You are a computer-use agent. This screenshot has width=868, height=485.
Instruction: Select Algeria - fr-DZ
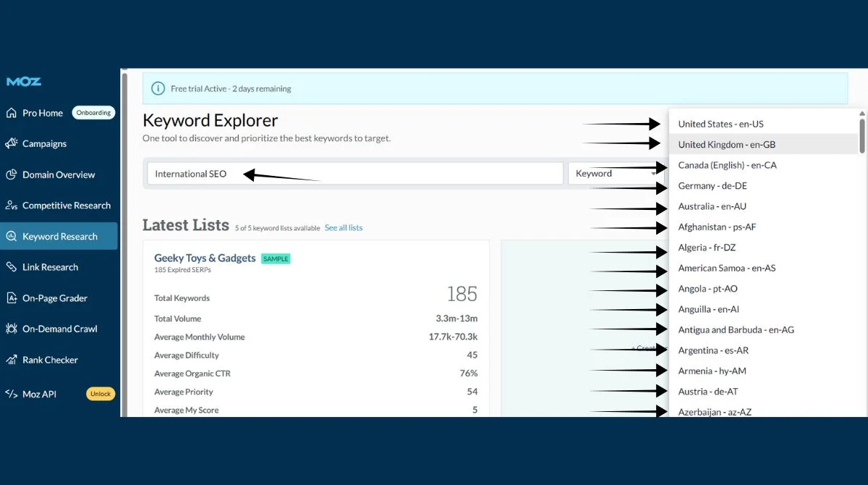pos(764,248)
